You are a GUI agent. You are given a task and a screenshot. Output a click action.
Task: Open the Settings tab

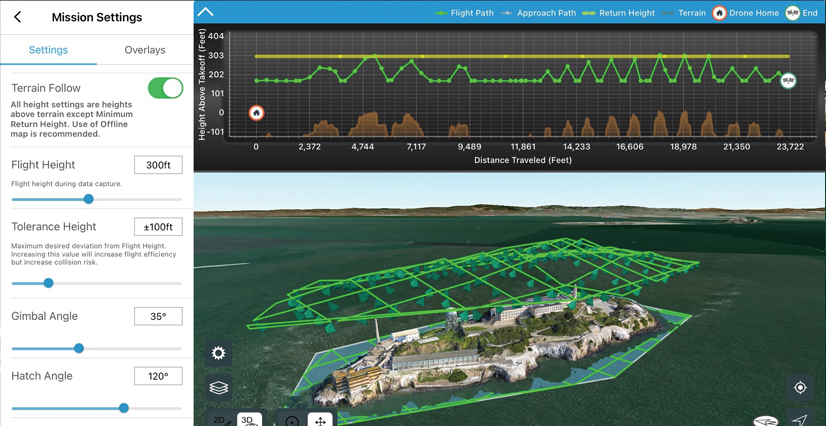(x=48, y=50)
